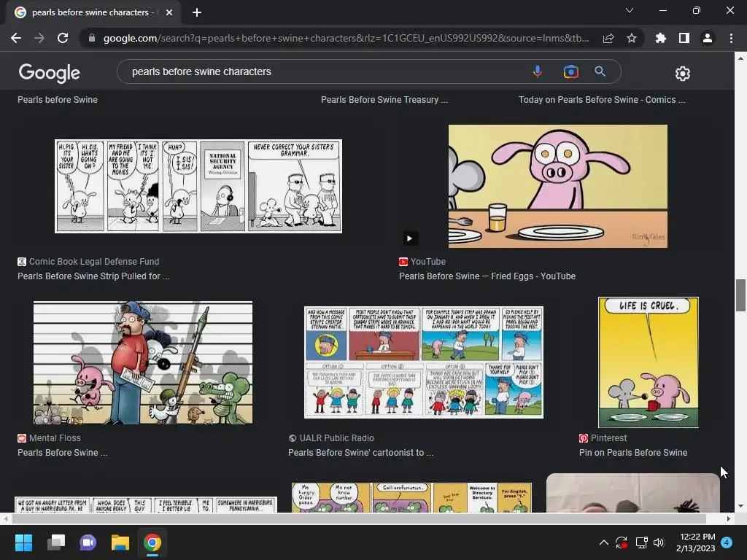Open the clock showing 12:22 PM

pos(695,542)
